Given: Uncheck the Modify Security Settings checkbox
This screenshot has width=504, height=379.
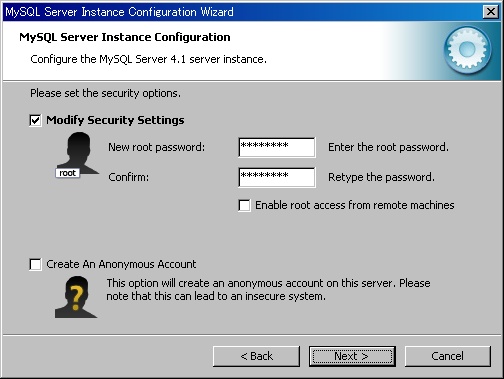Looking at the screenshot, I should [x=35, y=120].
